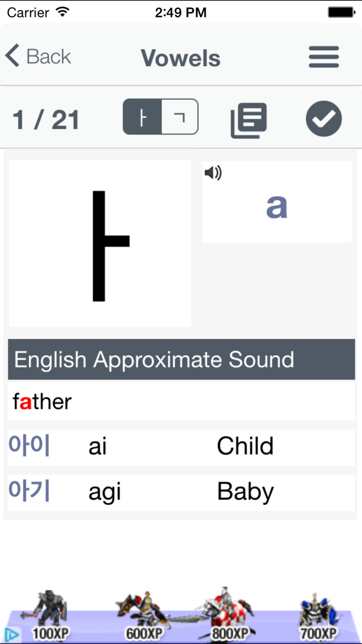The width and height of the screenshot is (362, 644).
Task: Tap the 아이 'Child' example word row
Action: pyautogui.click(x=181, y=446)
